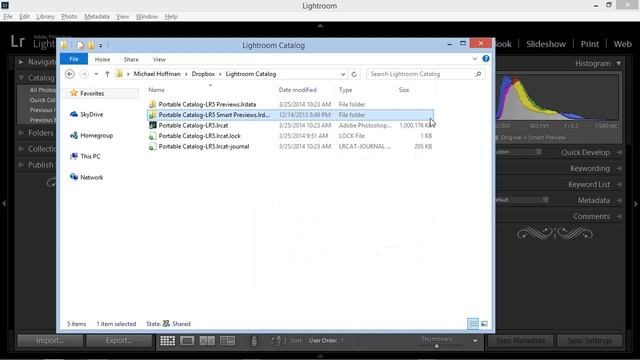Screen dimensions: 640x360
Task: Switch to details view icon in status bar
Action: point(473,324)
